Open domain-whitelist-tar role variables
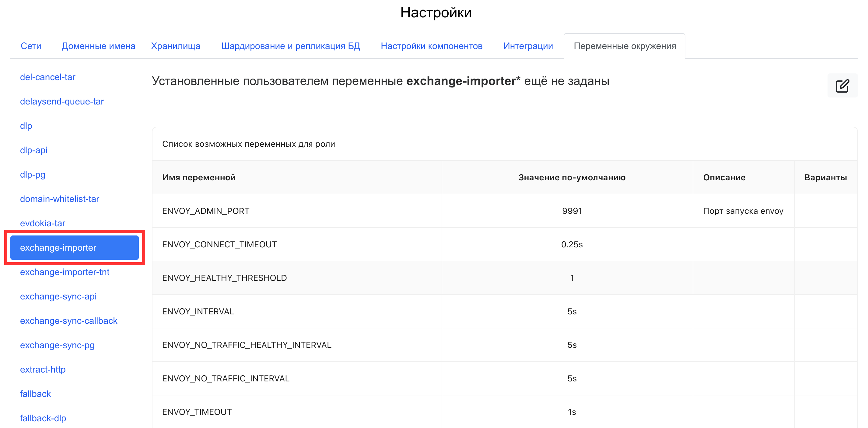The image size is (868, 428). [59, 199]
